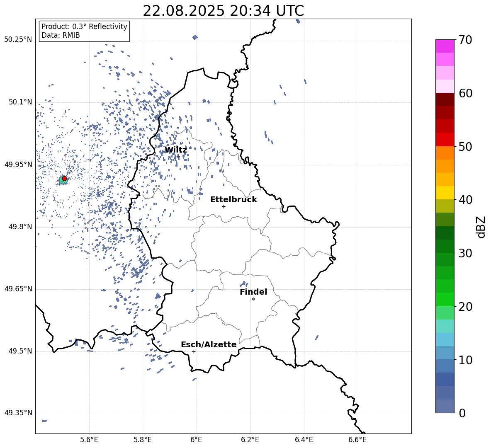Click the 49.95°N latitude label
Screen dimensions: 491x448
pyautogui.click(x=18, y=165)
